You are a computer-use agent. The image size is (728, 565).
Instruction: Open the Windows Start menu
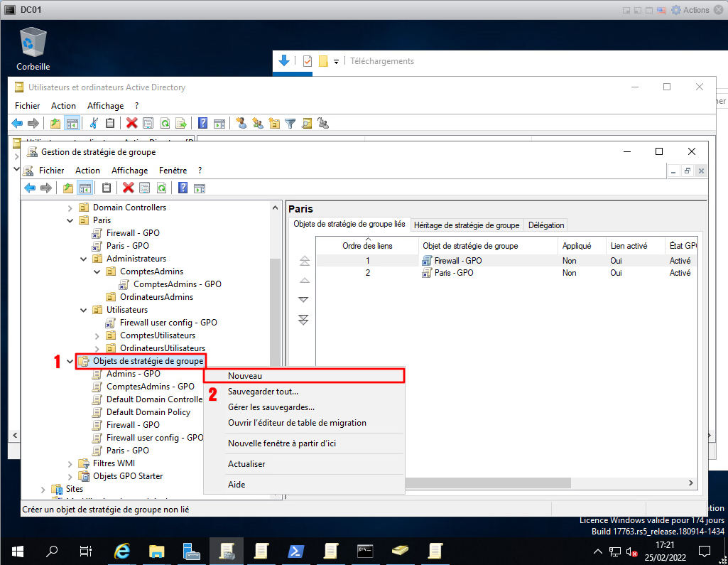(x=17, y=551)
